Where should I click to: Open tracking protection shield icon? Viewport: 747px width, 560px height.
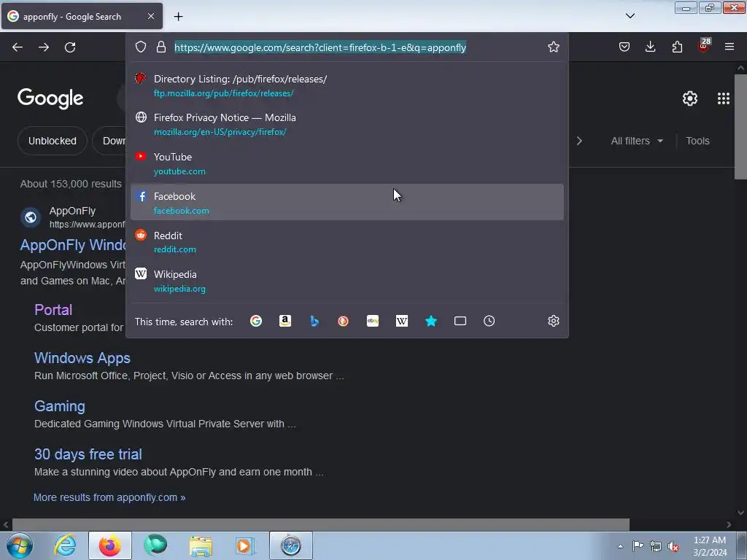[x=141, y=47]
